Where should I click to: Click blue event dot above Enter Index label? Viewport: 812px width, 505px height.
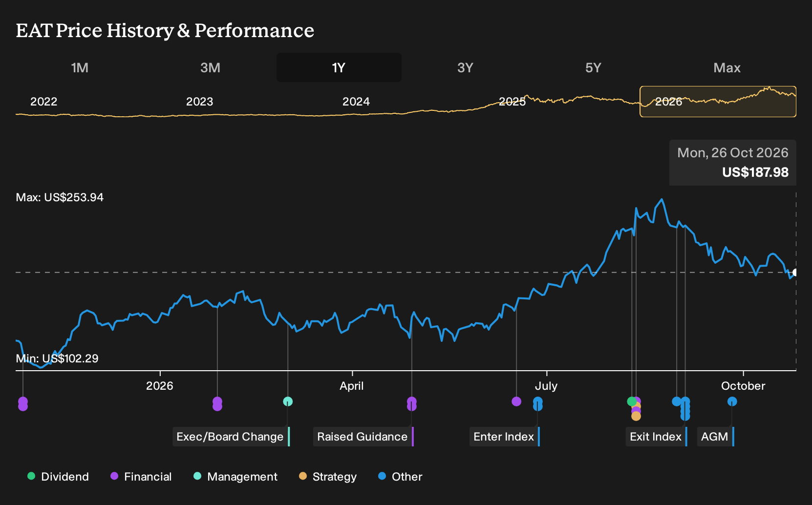tap(538, 403)
